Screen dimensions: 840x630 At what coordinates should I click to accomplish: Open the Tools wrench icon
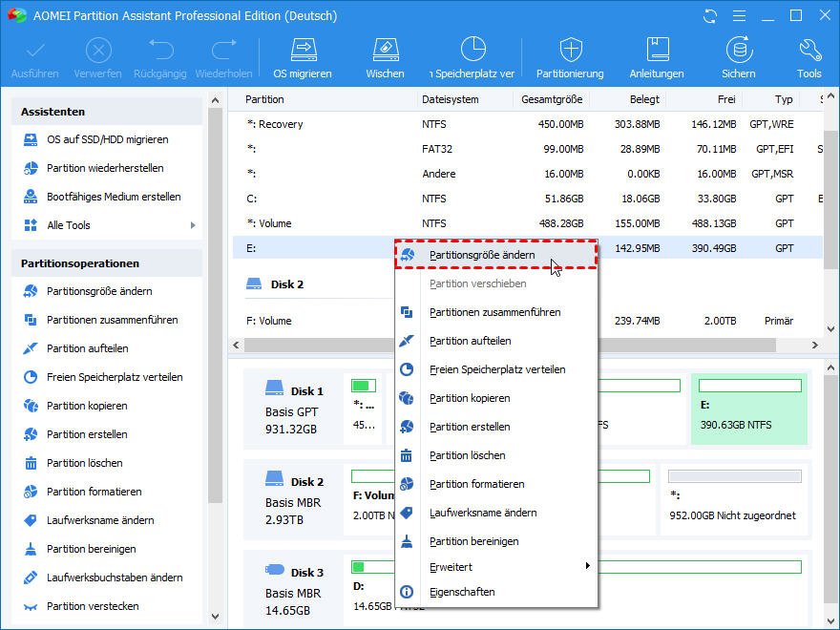809,51
